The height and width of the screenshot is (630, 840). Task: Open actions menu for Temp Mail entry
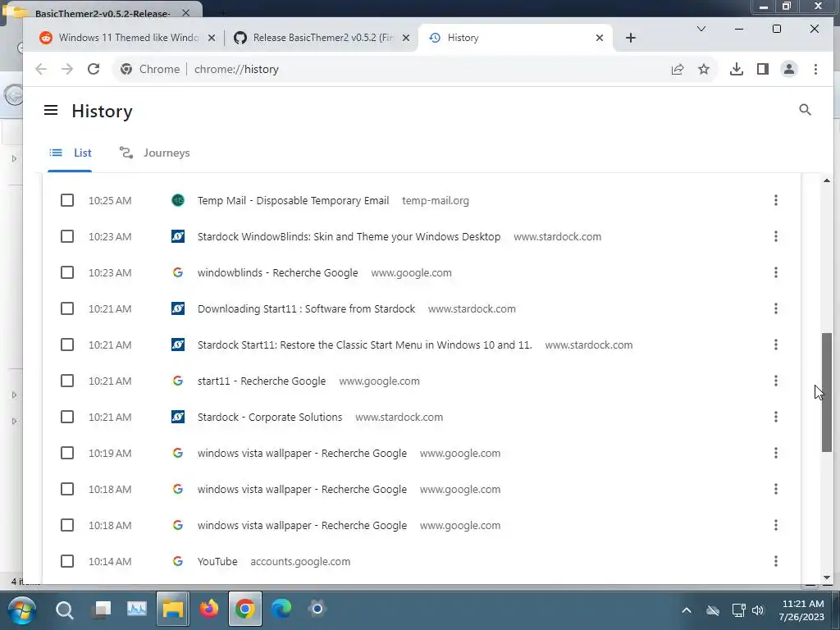click(x=776, y=200)
